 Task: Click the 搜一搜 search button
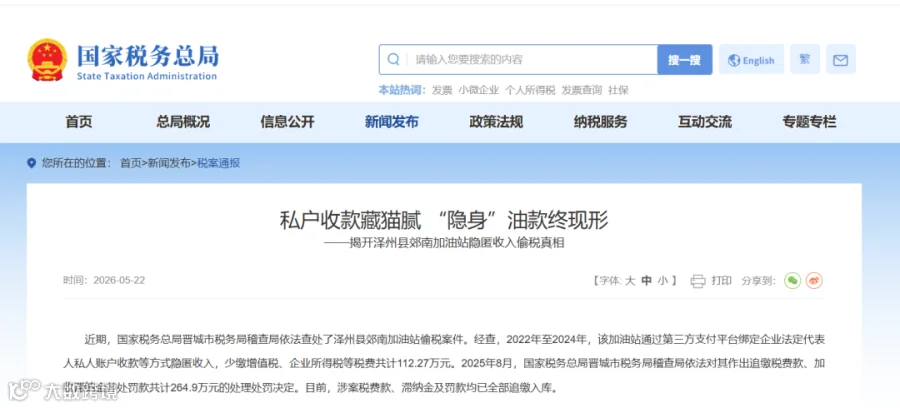pyautogui.click(x=684, y=60)
